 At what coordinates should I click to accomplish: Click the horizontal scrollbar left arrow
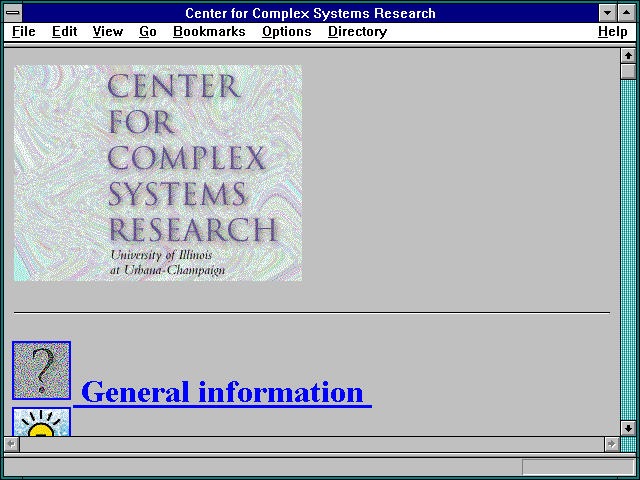tap(12, 444)
